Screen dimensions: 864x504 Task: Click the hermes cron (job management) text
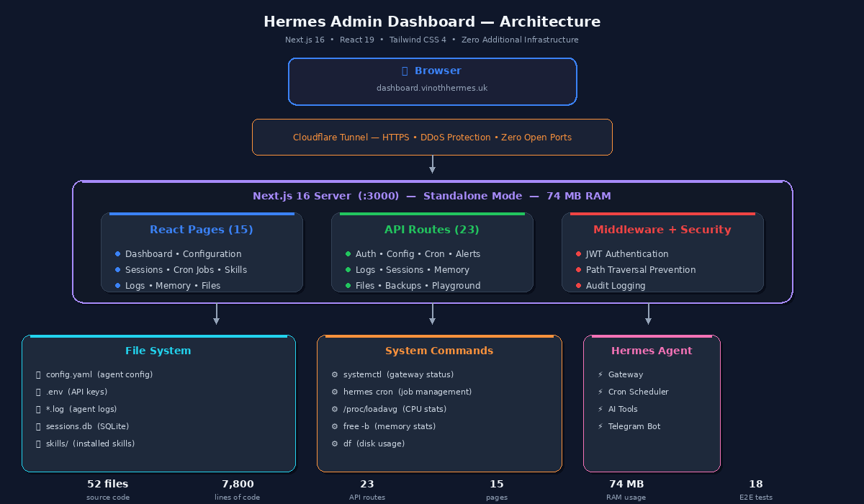tap(408, 392)
